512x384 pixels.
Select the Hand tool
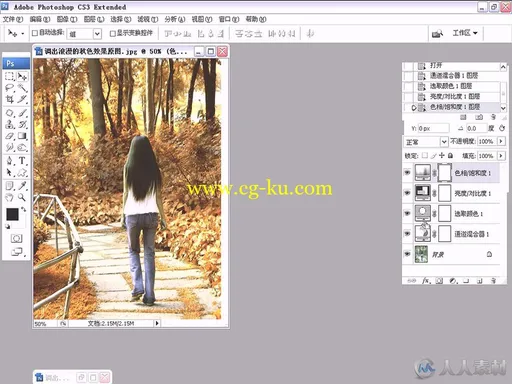pyautogui.click(x=10, y=198)
